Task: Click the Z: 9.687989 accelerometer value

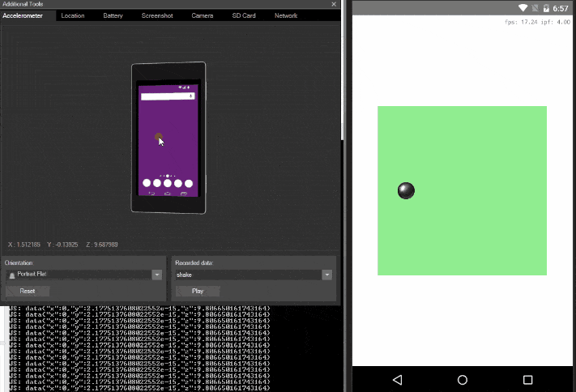Action: (x=102, y=245)
